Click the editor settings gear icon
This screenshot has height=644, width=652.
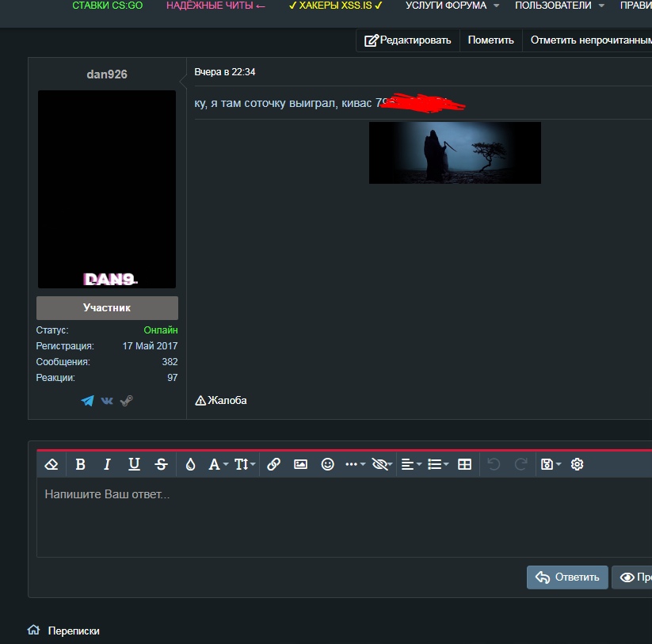[x=577, y=465]
